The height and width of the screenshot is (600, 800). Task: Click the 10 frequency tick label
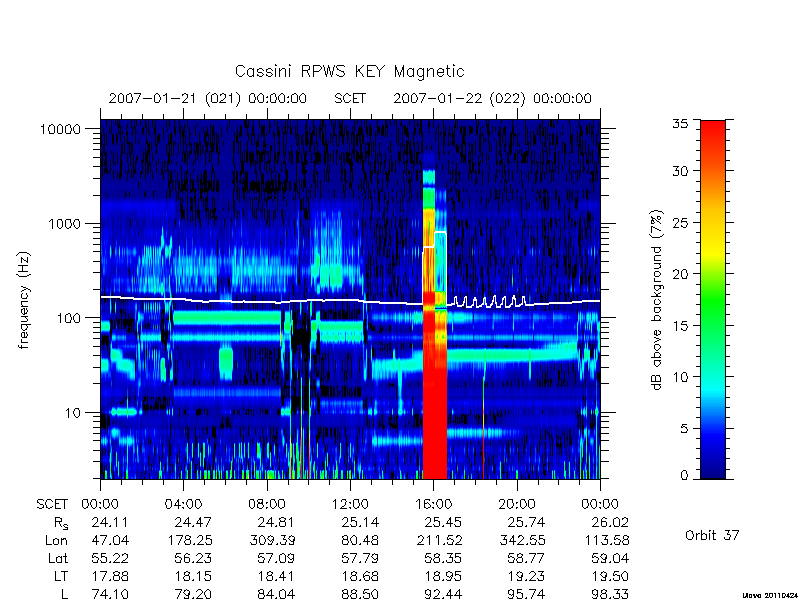73,412
